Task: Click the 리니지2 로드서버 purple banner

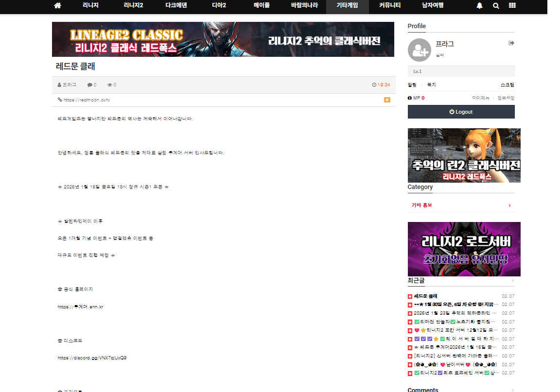Action: click(x=464, y=249)
